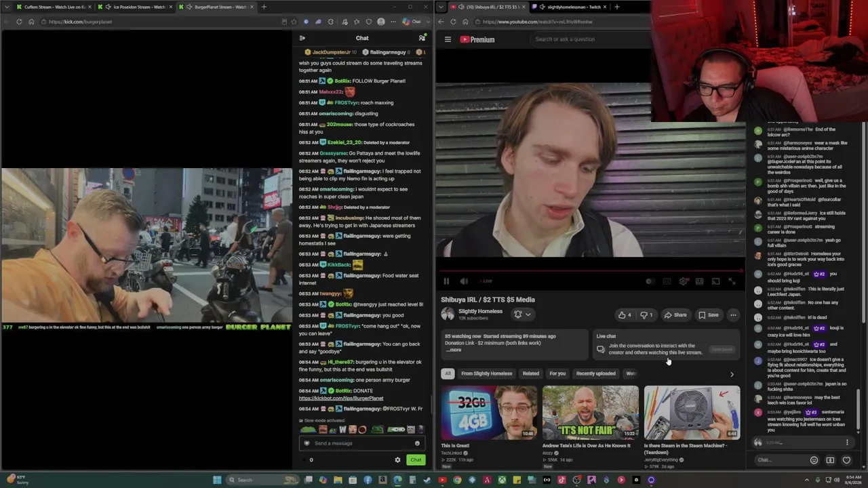The width and height of the screenshot is (868, 488).
Task: Open the YouTube guide hamburger menu
Action: click(448, 39)
